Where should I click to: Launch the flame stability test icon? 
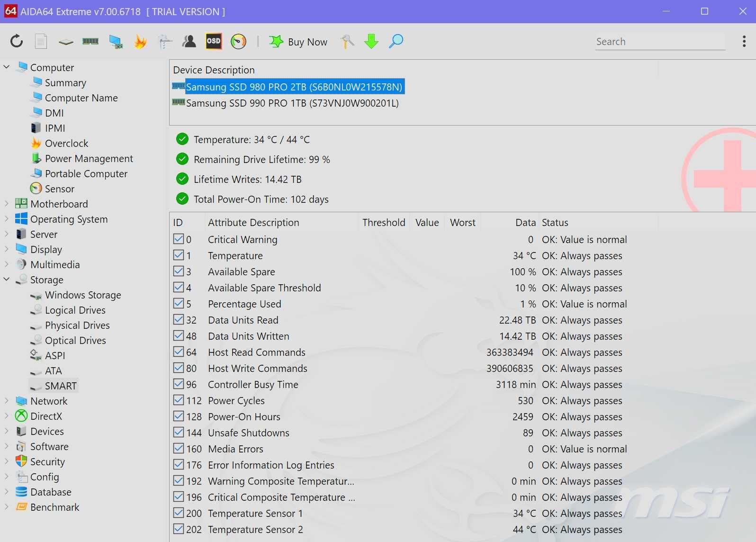[x=140, y=42]
